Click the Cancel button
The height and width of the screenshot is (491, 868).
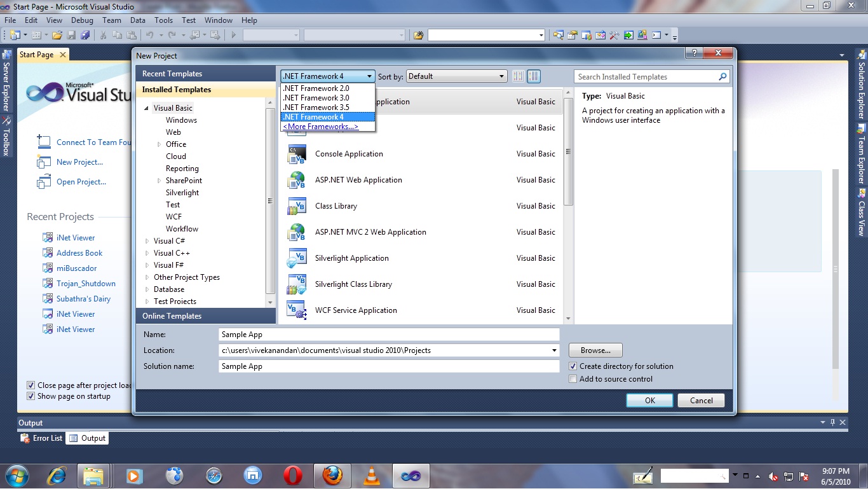702,401
